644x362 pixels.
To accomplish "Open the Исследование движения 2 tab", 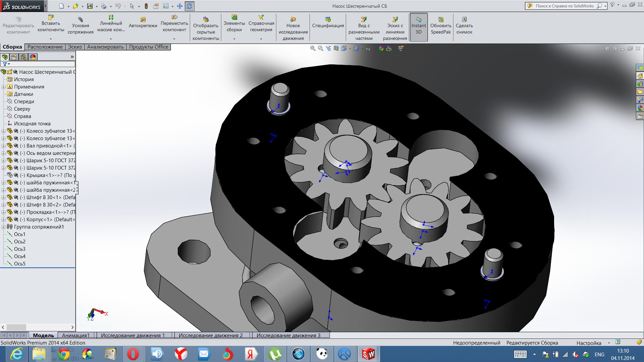I will (211, 335).
